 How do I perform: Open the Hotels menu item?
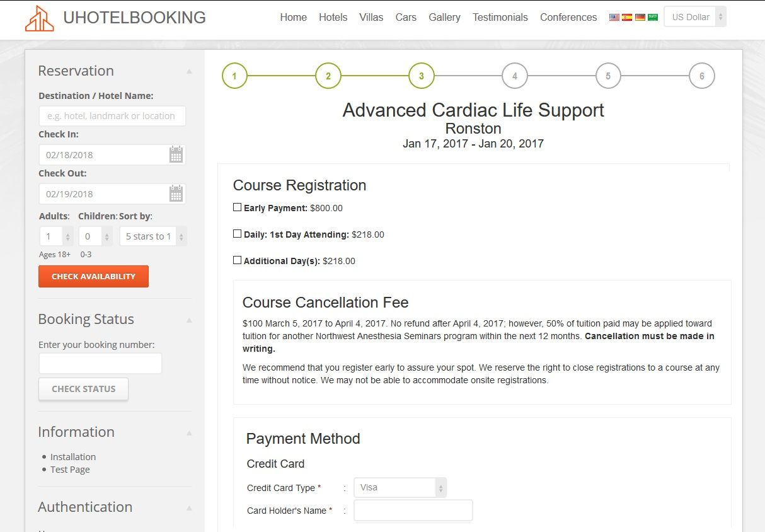coord(333,18)
